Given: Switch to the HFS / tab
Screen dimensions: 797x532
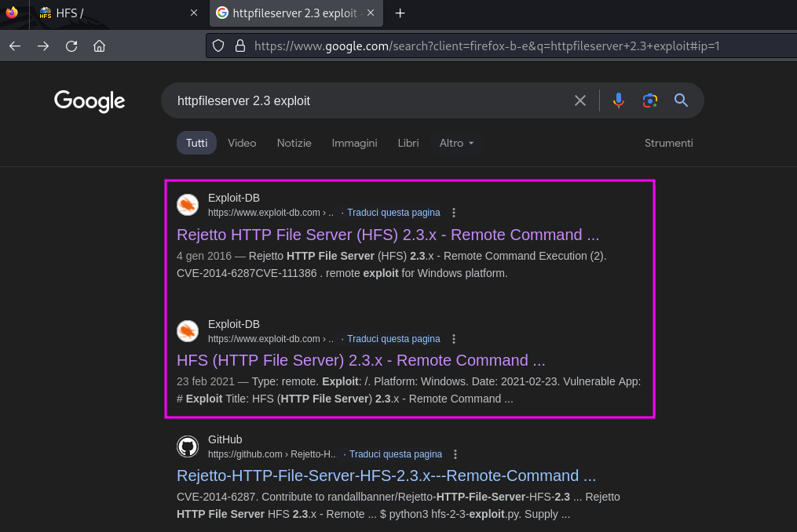Looking at the screenshot, I should coord(117,13).
